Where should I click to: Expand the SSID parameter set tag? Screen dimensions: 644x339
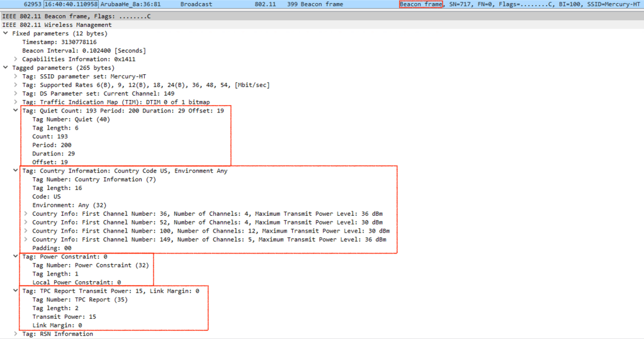click(16, 76)
